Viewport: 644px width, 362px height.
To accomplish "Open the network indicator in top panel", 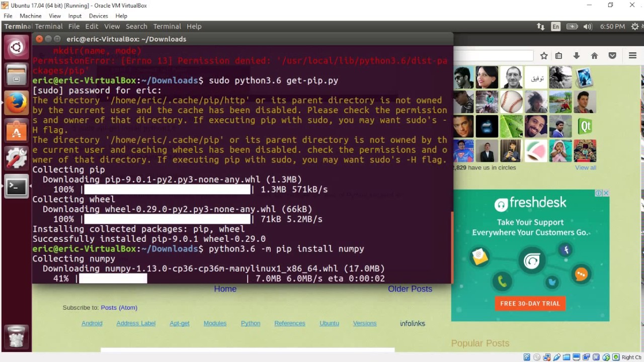I will pyautogui.click(x=541, y=27).
